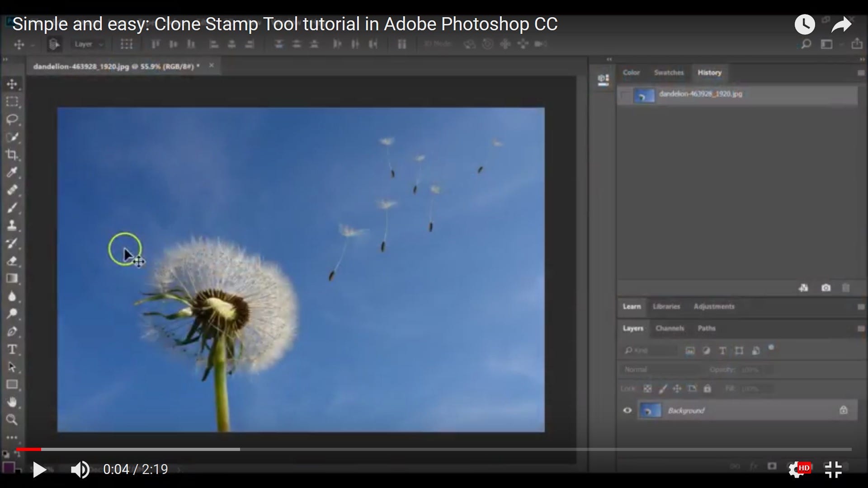Image resolution: width=868 pixels, height=488 pixels.
Task: Open the Layer auto-select dropdown
Action: [89, 44]
